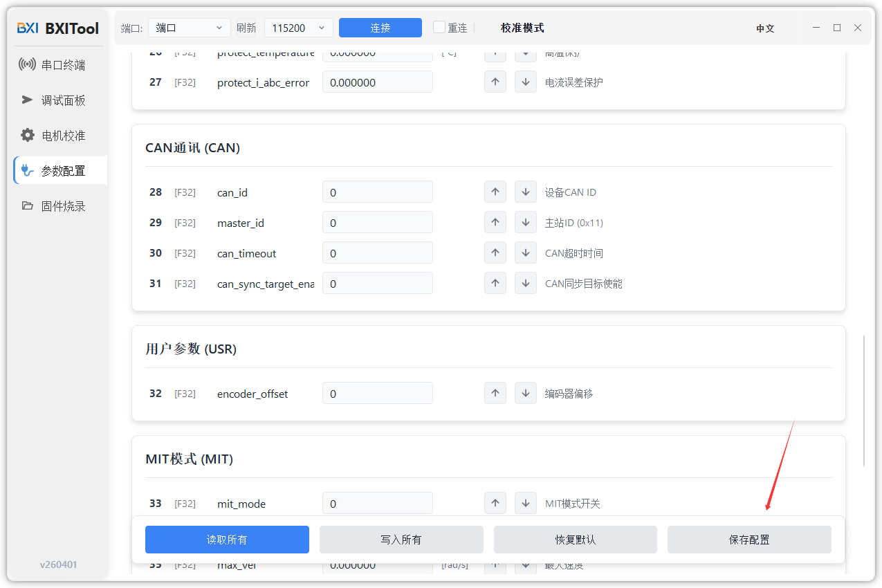The height and width of the screenshot is (588, 882).
Task: Click the 保存配置 save config button
Action: pyautogui.click(x=749, y=540)
